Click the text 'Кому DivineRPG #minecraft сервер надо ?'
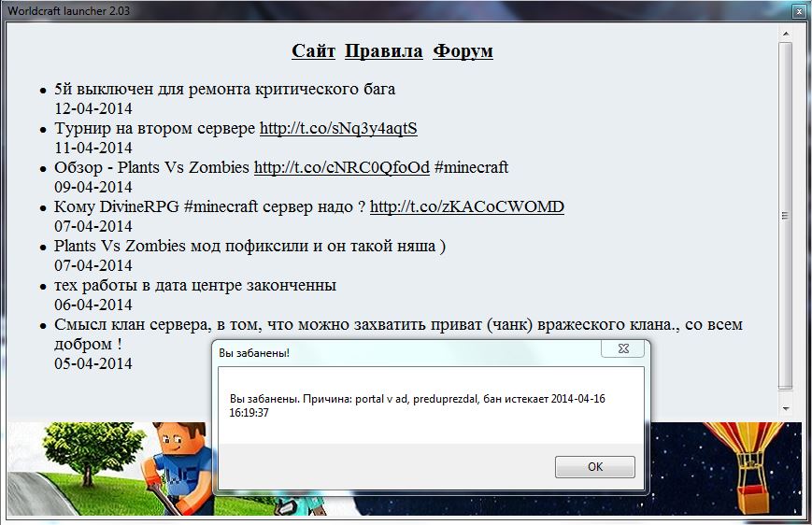Screen dimensions: 812x525 coord(209,206)
